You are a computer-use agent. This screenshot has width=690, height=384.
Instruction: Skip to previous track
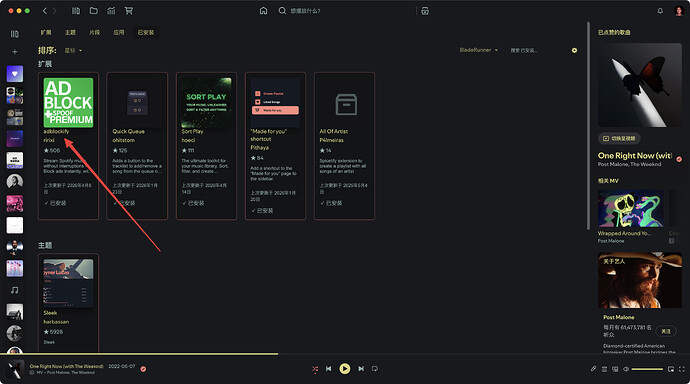coord(329,369)
